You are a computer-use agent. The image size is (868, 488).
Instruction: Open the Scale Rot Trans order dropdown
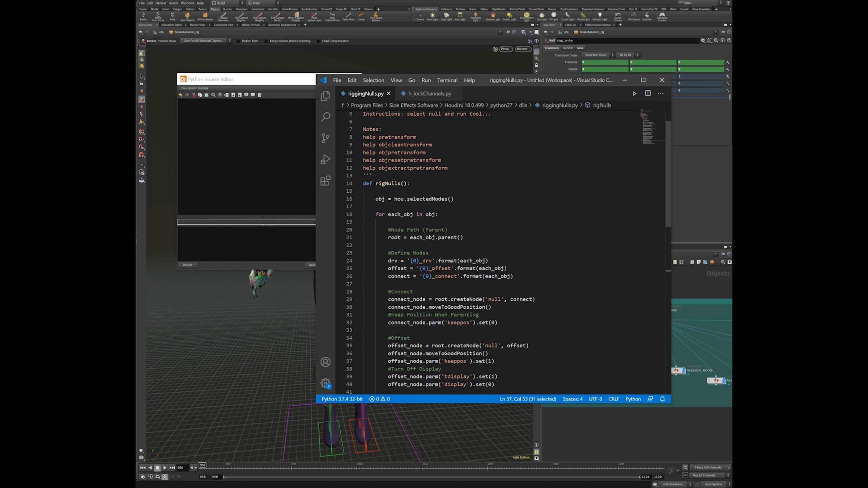(598, 55)
